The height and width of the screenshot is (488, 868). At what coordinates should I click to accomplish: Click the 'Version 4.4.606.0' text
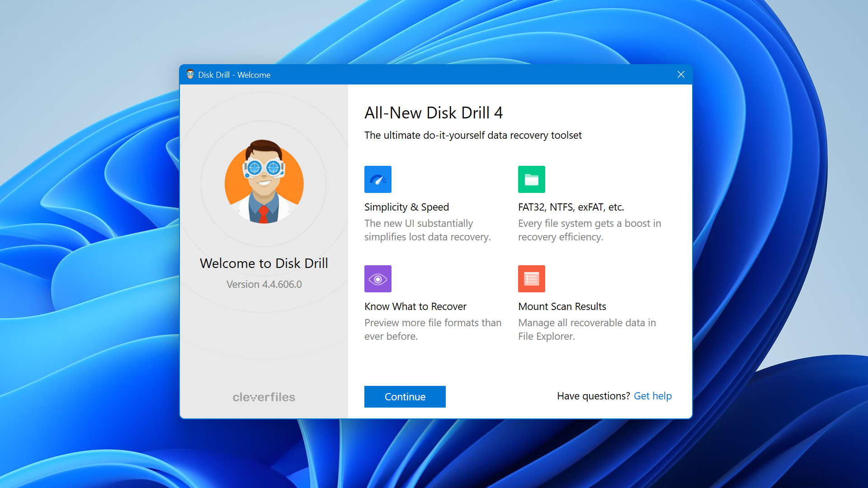pyautogui.click(x=264, y=285)
